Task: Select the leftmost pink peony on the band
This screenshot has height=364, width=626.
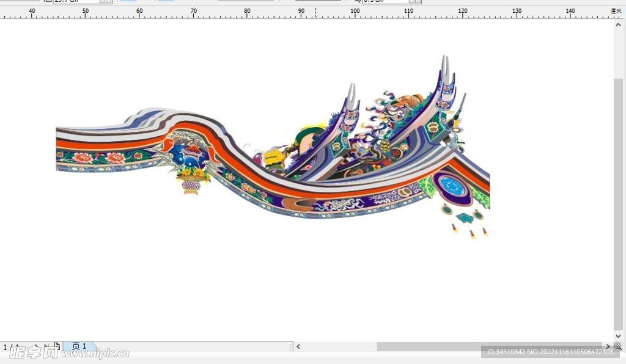Action: [82, 158]
